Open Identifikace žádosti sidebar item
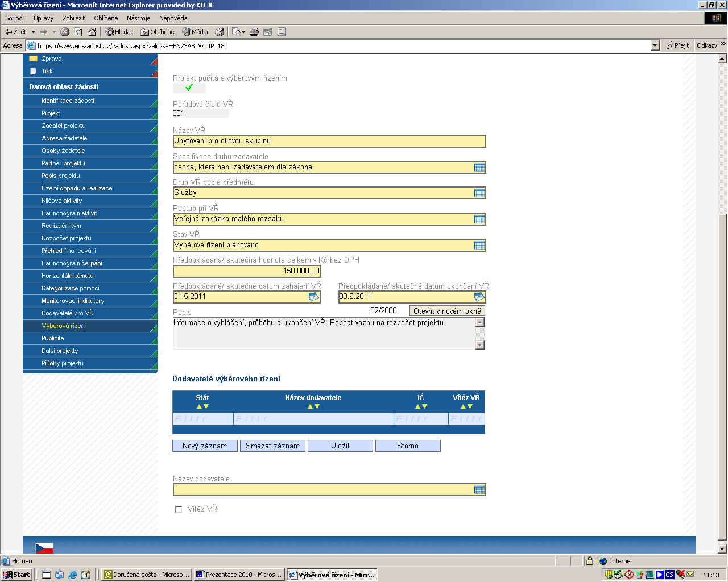This screenshot has width=728, height=582. point(90,101)
